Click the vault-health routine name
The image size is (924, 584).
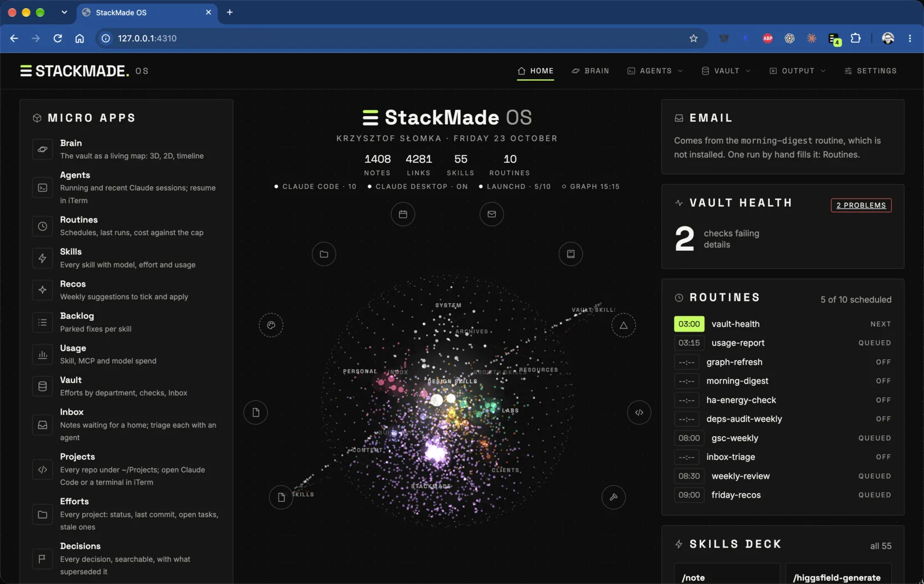pos(735,324)
